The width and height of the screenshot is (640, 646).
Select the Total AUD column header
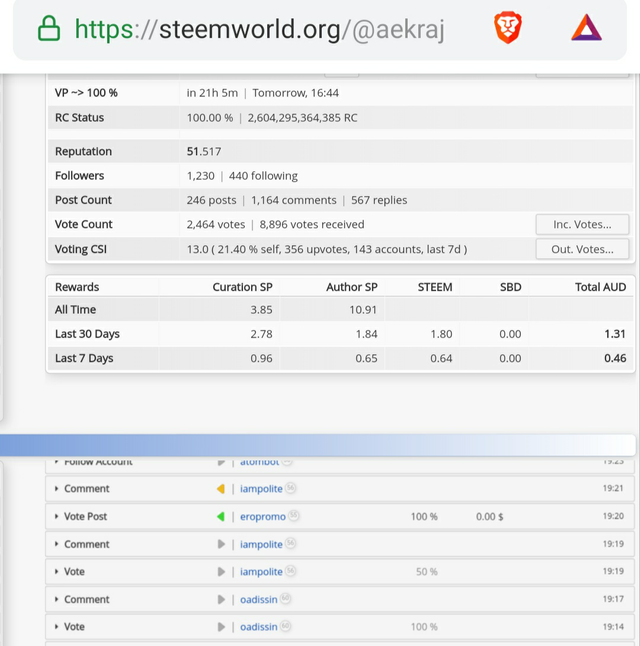point(600,287)
